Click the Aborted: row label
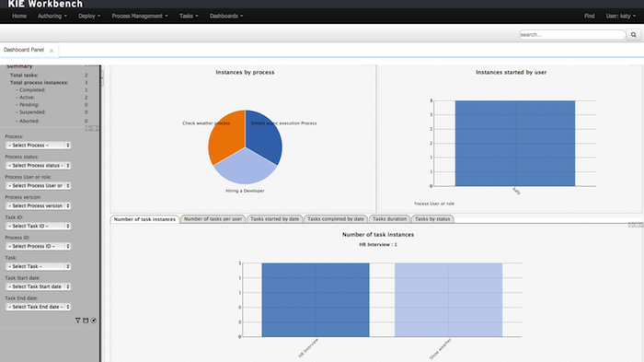Viewport: 644px width, 362px height. (x=29, y=122)
